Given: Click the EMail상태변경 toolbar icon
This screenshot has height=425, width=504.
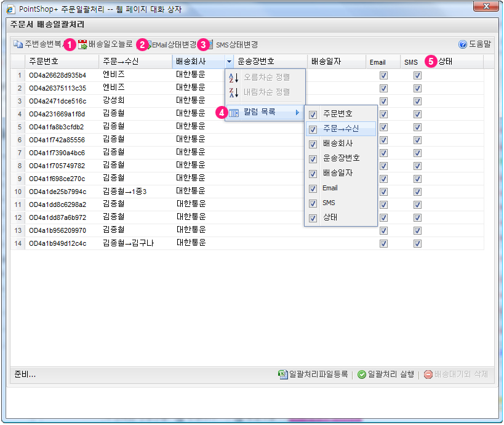Looking at the screenshot, I should pyautogui.click(x=148, y=44).
